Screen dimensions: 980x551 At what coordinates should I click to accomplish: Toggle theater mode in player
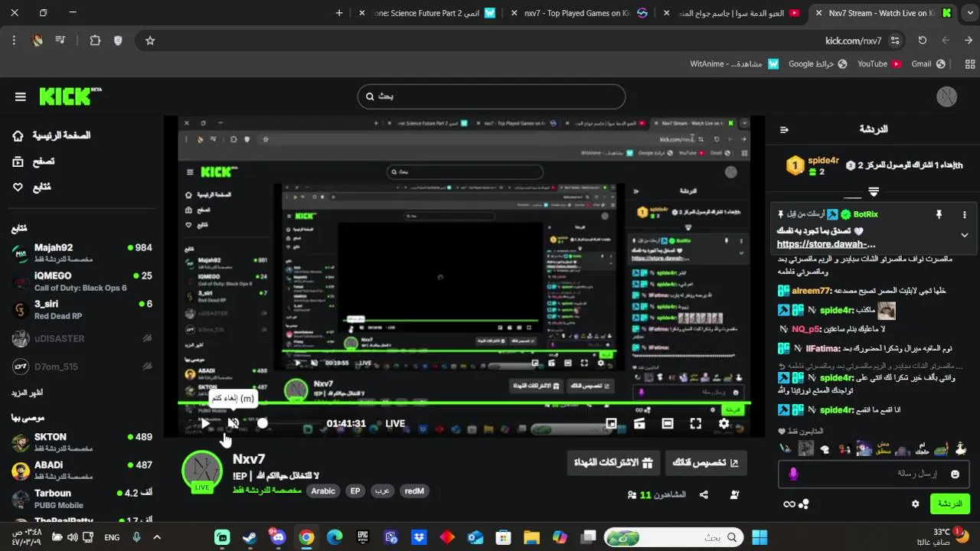point(668,423)
